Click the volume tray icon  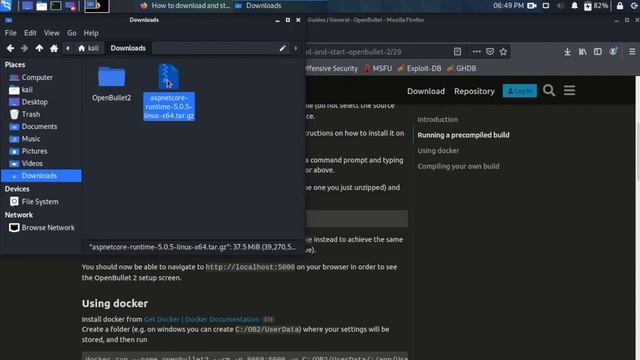560,6
